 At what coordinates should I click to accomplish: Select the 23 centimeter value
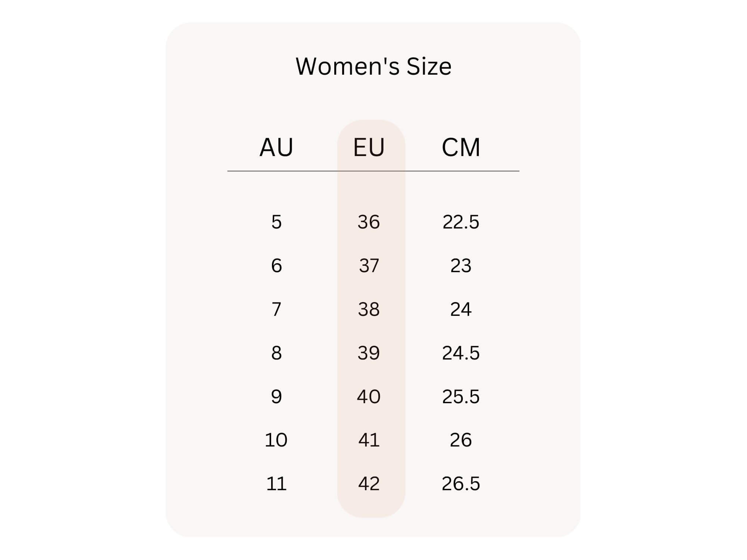[461, 266]
